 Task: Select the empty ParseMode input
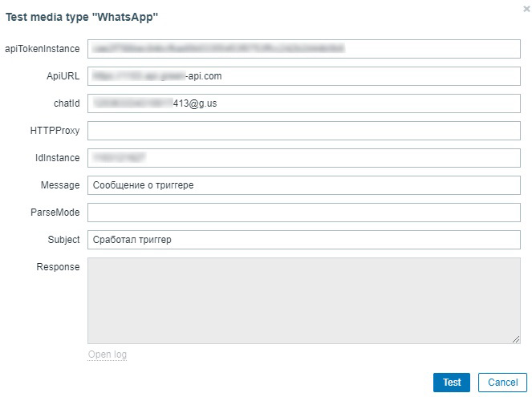(x=303, y=213)
